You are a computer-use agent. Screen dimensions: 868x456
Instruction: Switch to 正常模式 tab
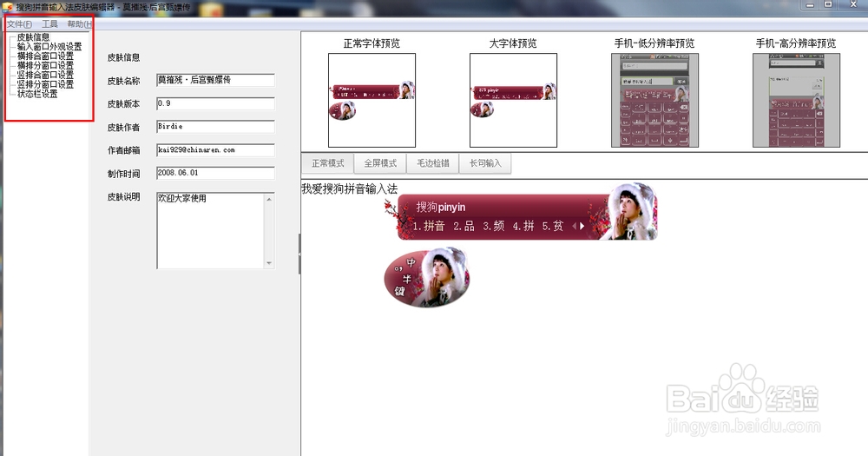click(x=328, y=163)
